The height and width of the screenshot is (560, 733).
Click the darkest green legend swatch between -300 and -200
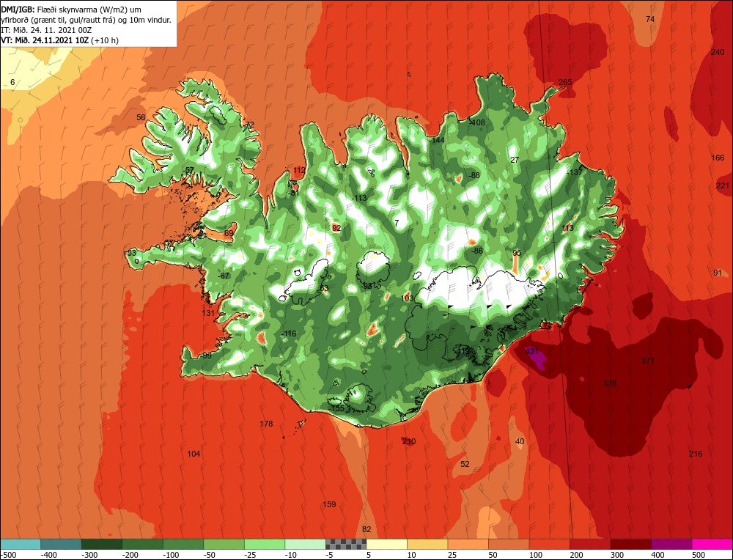101,544
